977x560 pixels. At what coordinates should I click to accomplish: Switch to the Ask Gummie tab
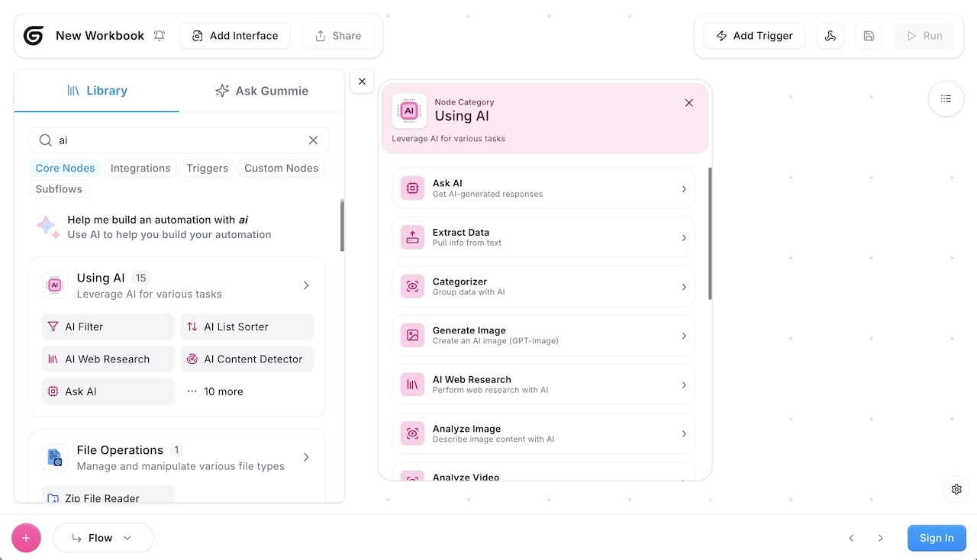(x=262, y=91)
